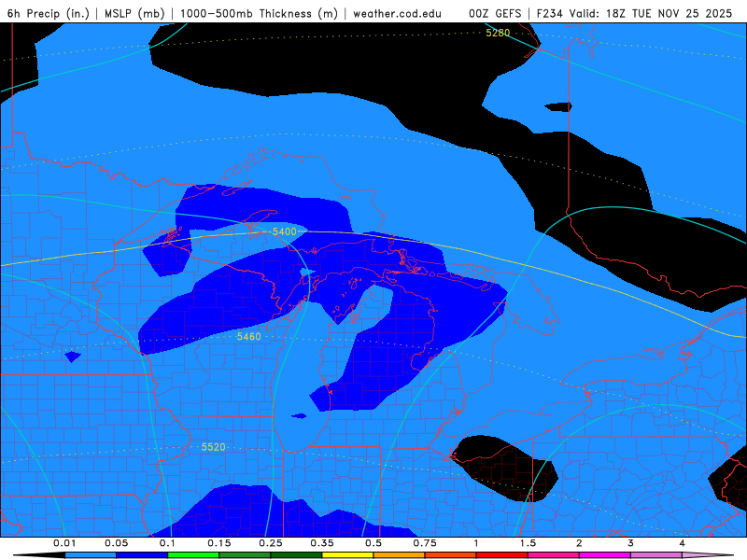The image size is (747, 560).
Task: Click the legend value 3
Action: (631, 543)
